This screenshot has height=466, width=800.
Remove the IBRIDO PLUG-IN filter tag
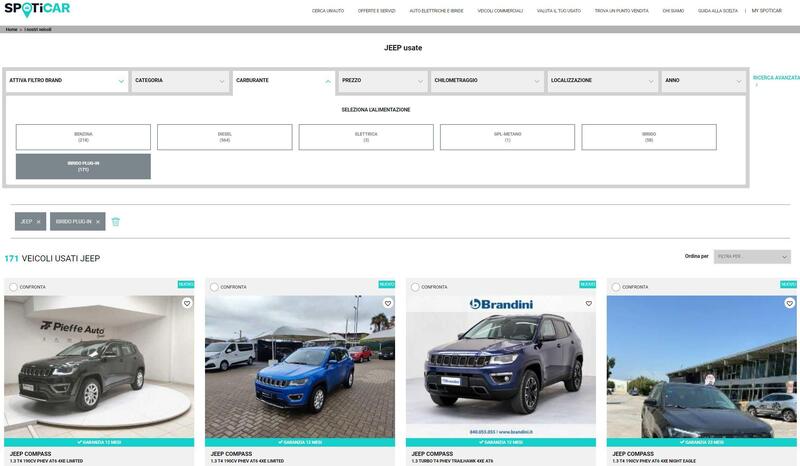tap(97, 222)
